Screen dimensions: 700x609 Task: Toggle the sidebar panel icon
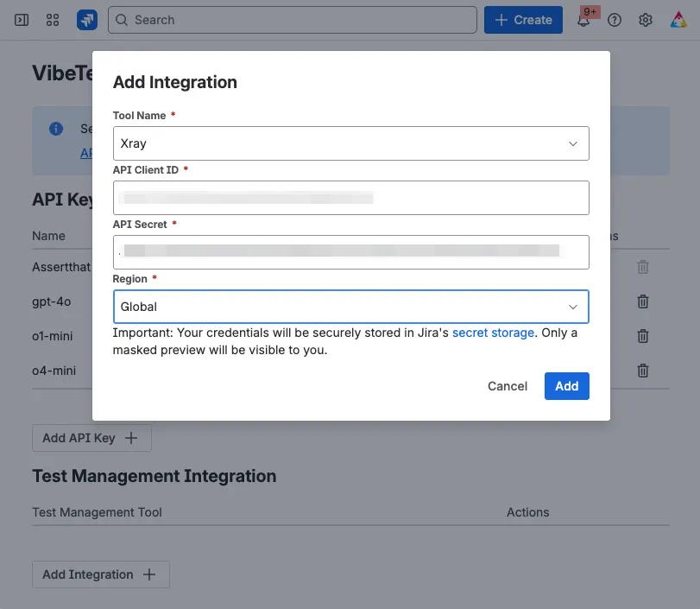pos(22,20)
